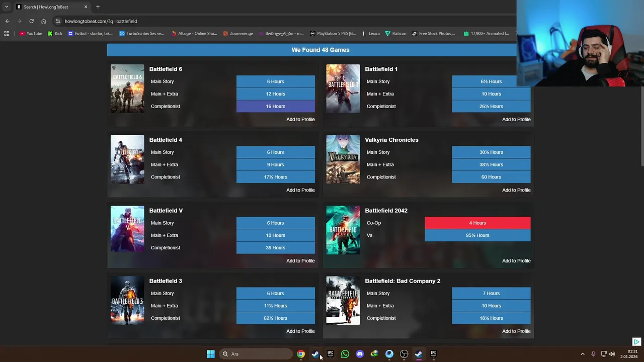Open Discord from the taskbar
The width and height of the screenshot is (644, 362).
pyautogui.click(x=360, y=354)
